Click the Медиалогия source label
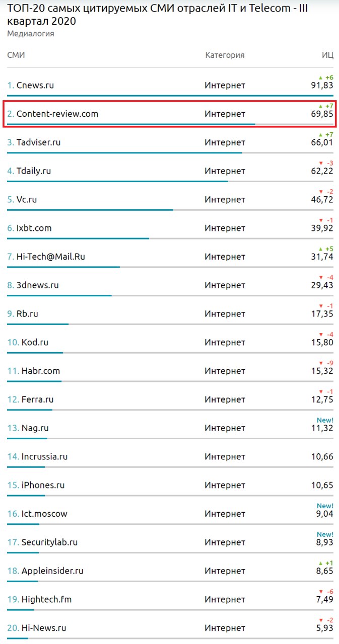The image size is (339, 644). pyautogui.click(x=31, y=34)
